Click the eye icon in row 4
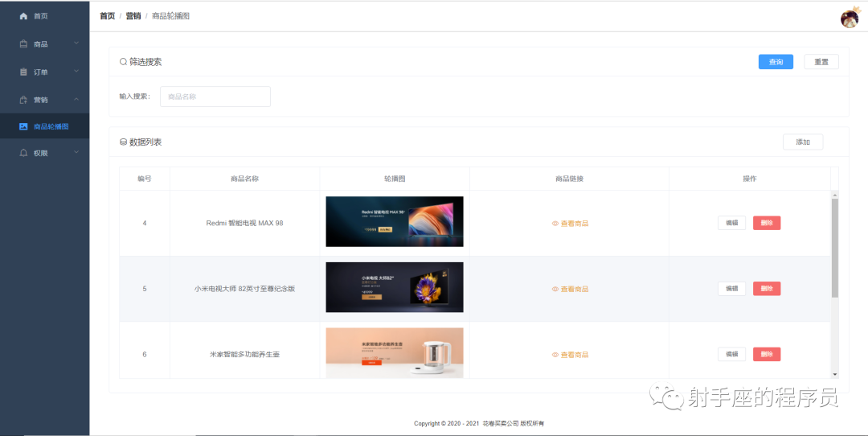868x436 pixels. [555, 224]
